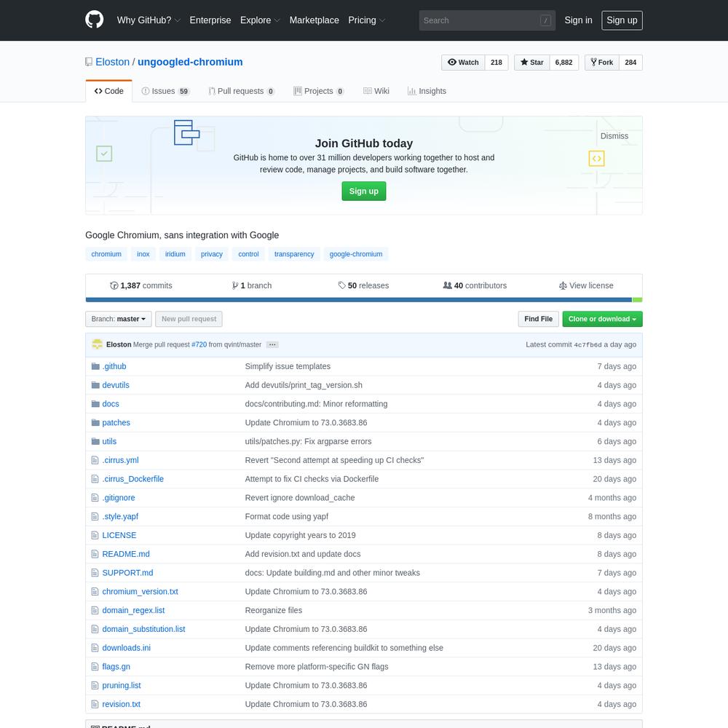Click the file icon beside .gitignore
Image resolution: width=728 pixels, height=728 pixels.
[95, 498]
